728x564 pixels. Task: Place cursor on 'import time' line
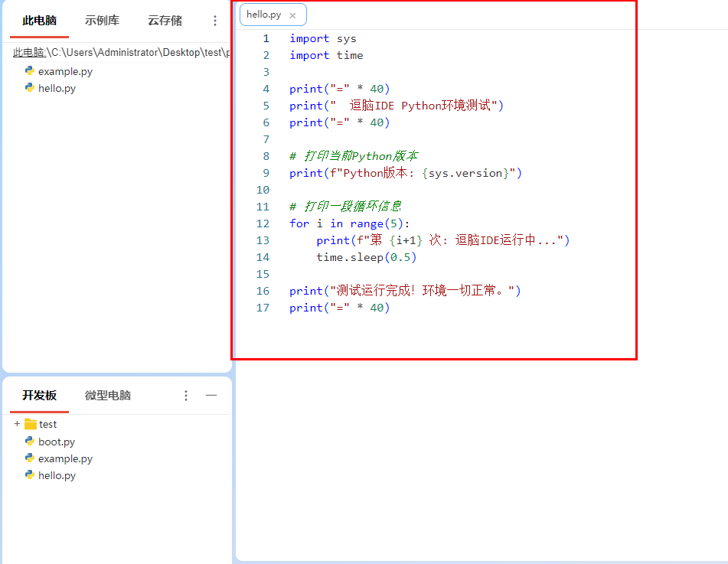click(x=326, y=55)
